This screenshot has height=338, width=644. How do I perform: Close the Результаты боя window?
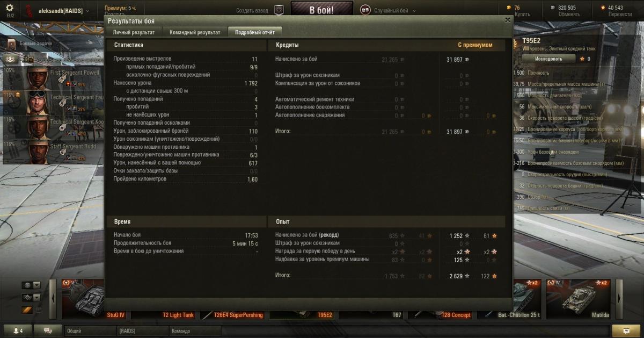point(508,20)
